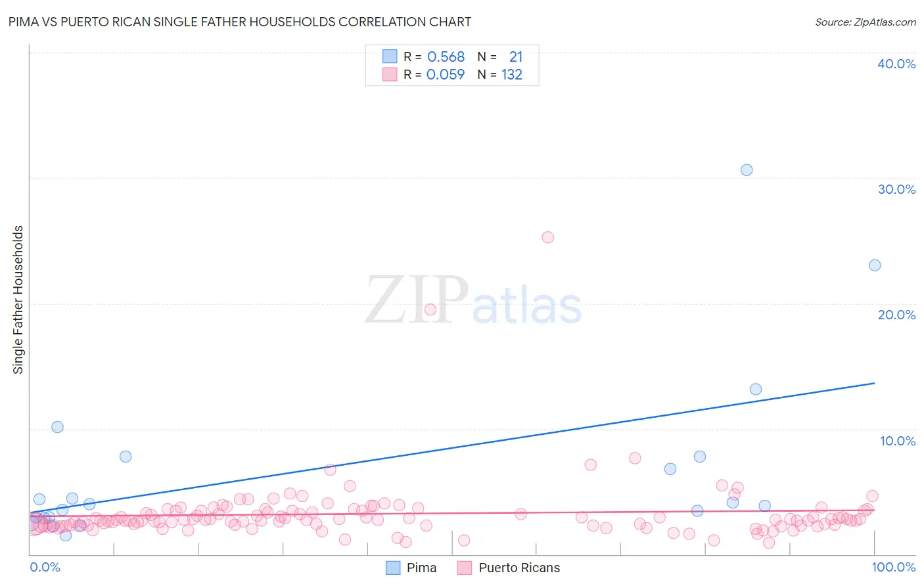
Task: Click the 0.0% x-axis label
Action: click(45, 567)
